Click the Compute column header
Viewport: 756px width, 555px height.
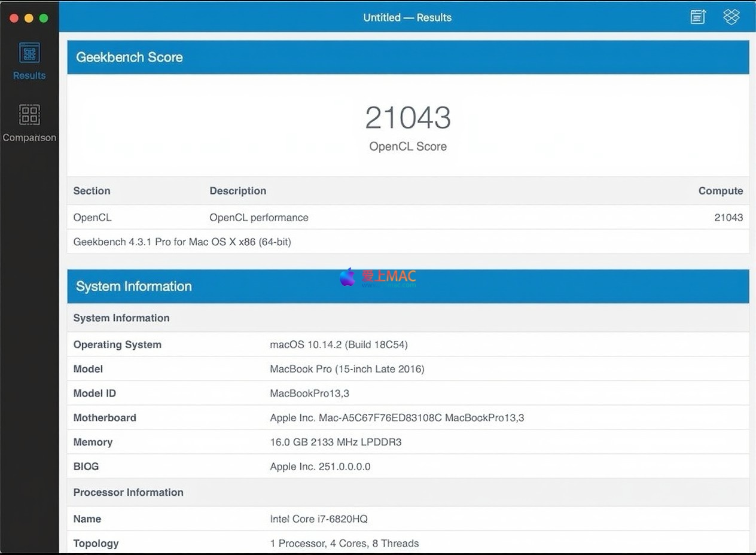point(720,191)
